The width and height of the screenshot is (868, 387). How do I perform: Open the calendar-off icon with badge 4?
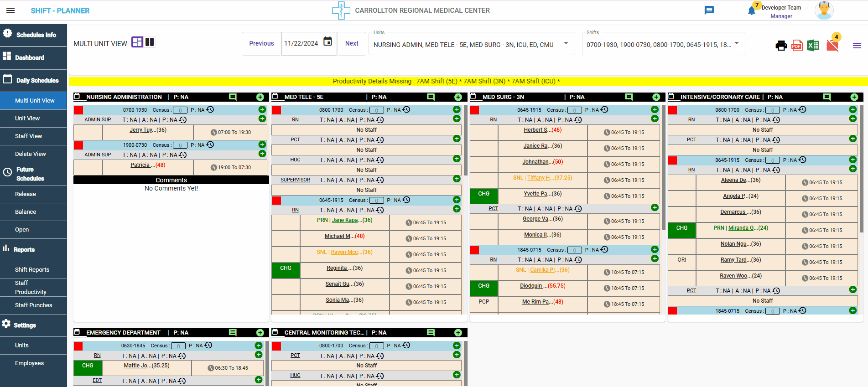point(832,46)
